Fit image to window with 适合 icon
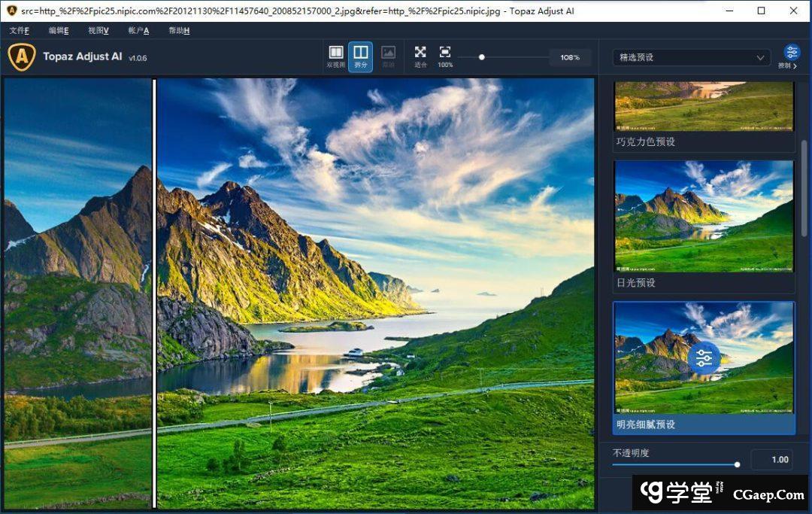Viewport: 812px width, 514px height. pyautogui.click(x=420, y=53)
